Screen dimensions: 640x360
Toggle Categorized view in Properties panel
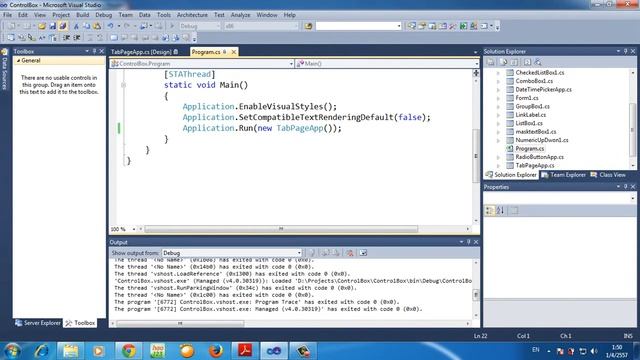point(489,210)
